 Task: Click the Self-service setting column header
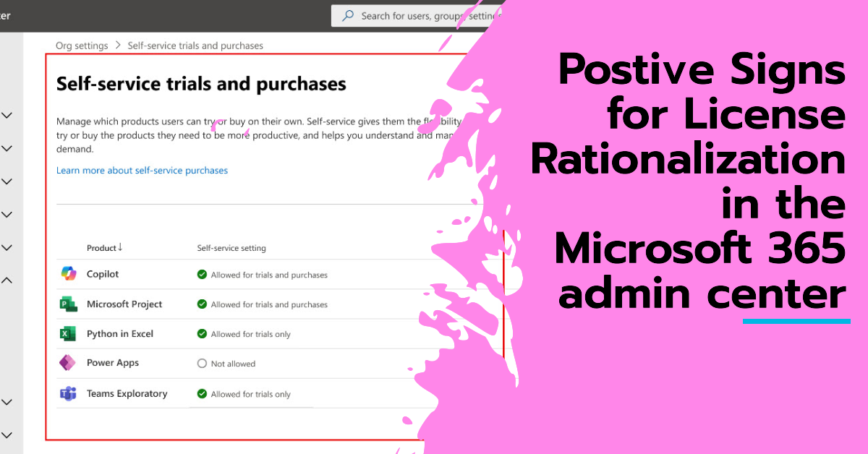pyautogui.click(x=231, y=248)
